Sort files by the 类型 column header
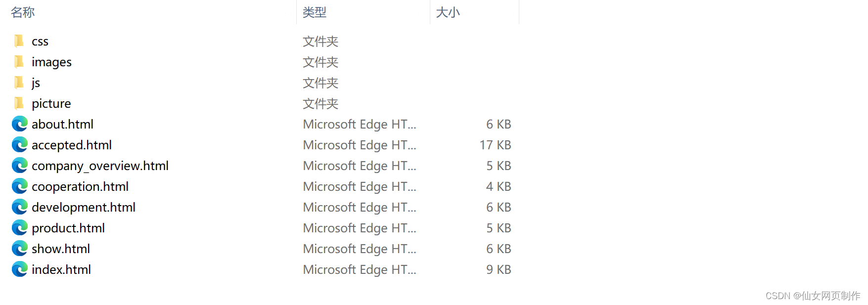This screenshot has width=868, height=305. [x=314, y=12]
